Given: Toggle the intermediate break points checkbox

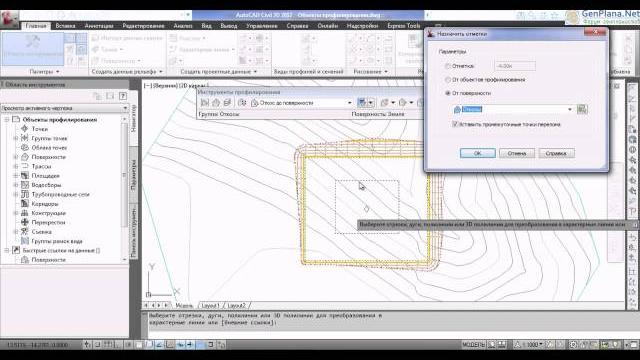Looking at the screenshot, I should point(455,124).
